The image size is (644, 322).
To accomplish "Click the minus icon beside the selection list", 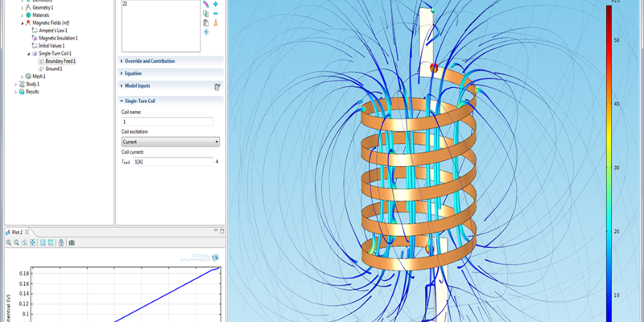I will click(x=216, y=14).
